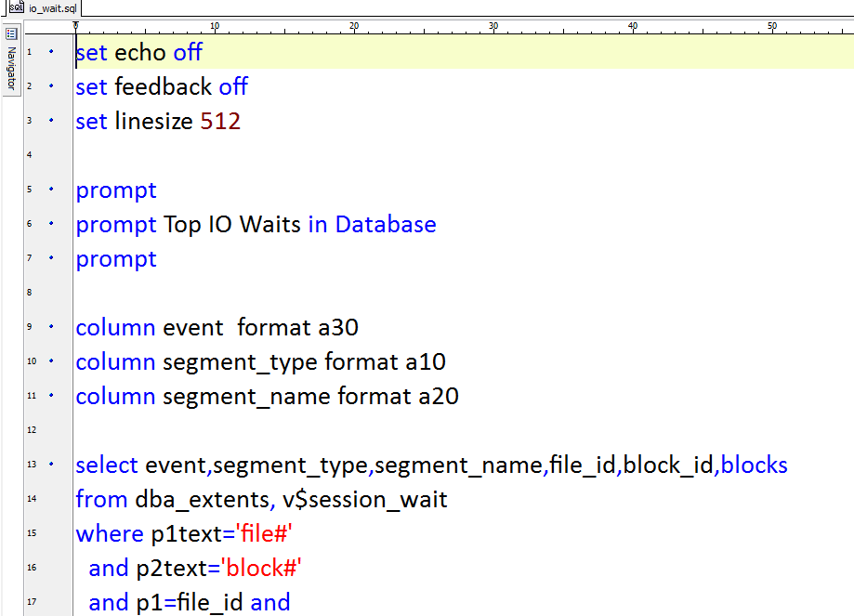Click gutter dot beside line 5

pos(51,189)
